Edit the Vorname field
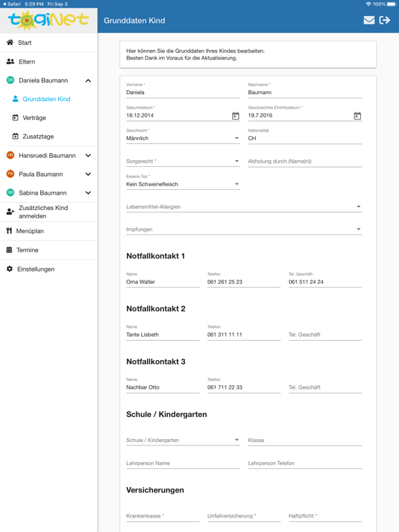 pyautogui.click(x=183, y=92)
